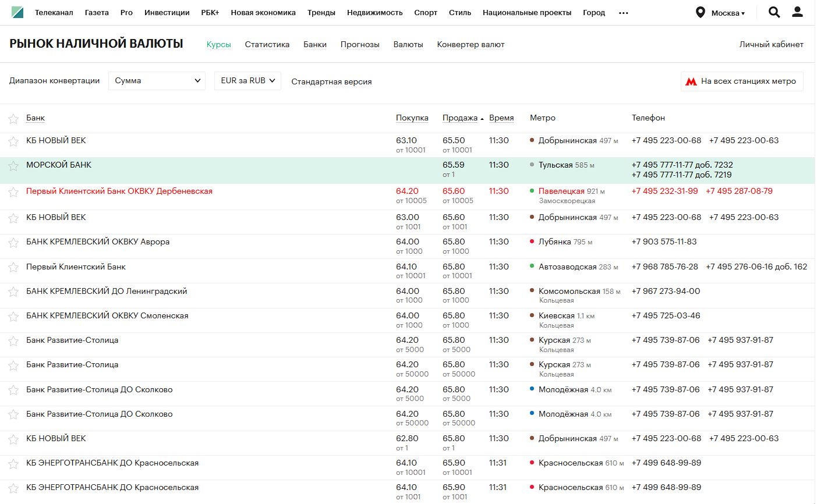Star the Первый Клиентский Банк ОКВКУ Дербеневская row

pos(13,192)
